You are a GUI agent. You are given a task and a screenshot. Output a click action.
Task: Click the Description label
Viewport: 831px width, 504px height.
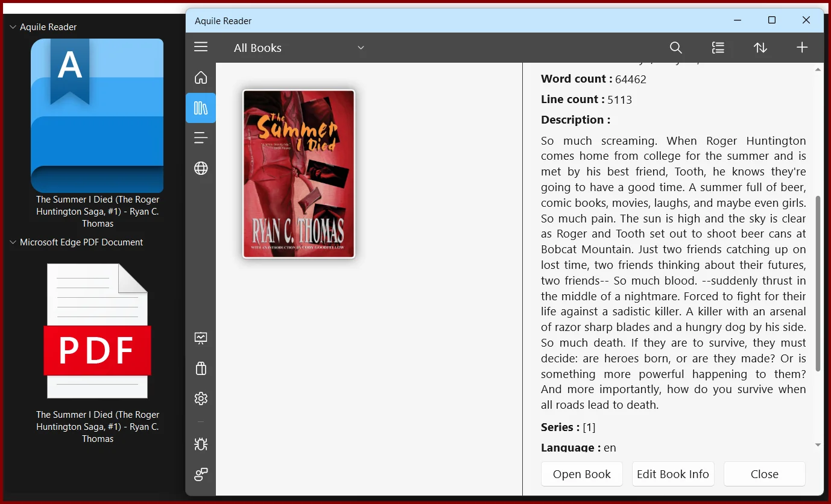coord(575,119)
